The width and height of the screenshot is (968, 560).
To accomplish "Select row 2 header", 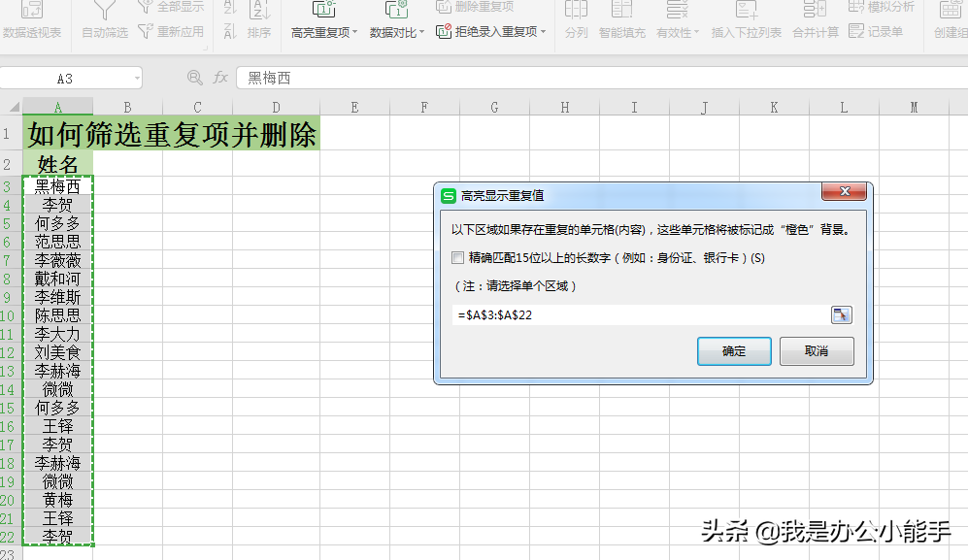I will point(11,164).
